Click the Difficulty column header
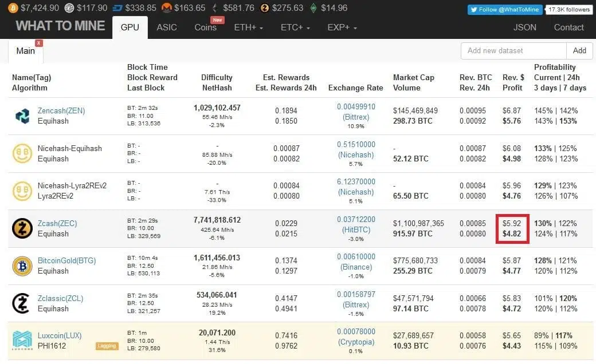 tap(217, 77)
